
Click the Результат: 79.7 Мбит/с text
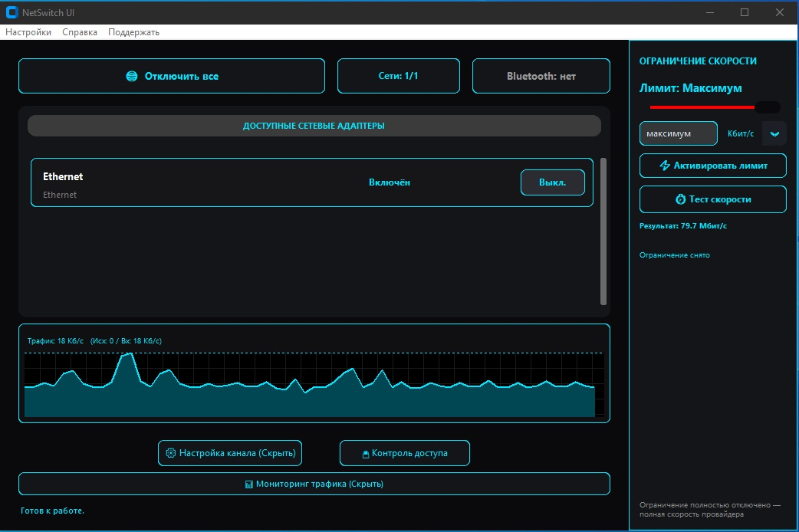[682, 225]
